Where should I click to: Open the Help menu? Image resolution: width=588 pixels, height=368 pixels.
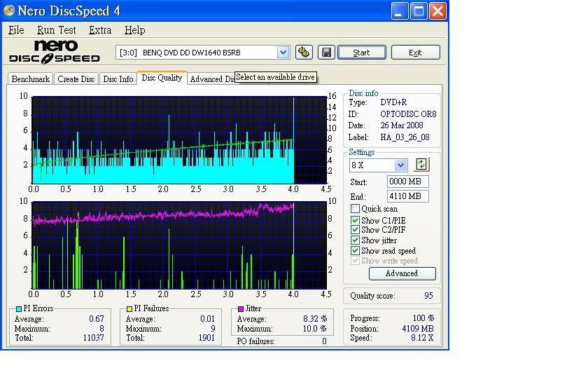[134, 30]
